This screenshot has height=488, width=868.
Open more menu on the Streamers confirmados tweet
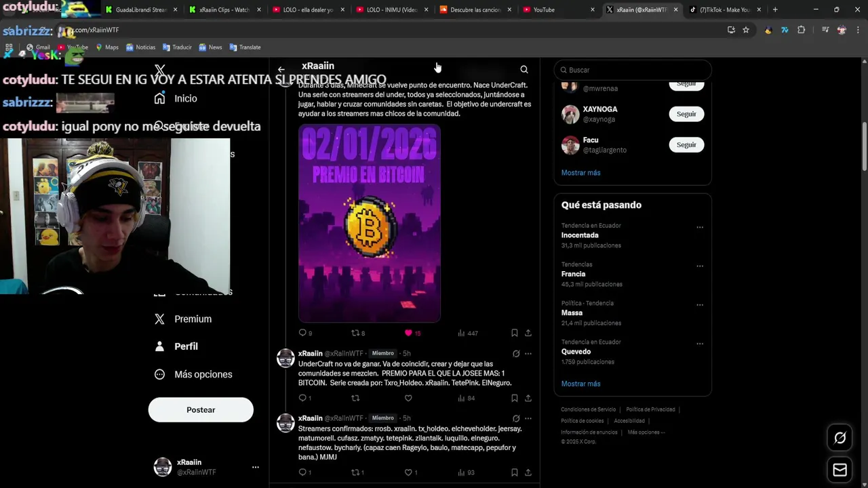click(528, 418)
